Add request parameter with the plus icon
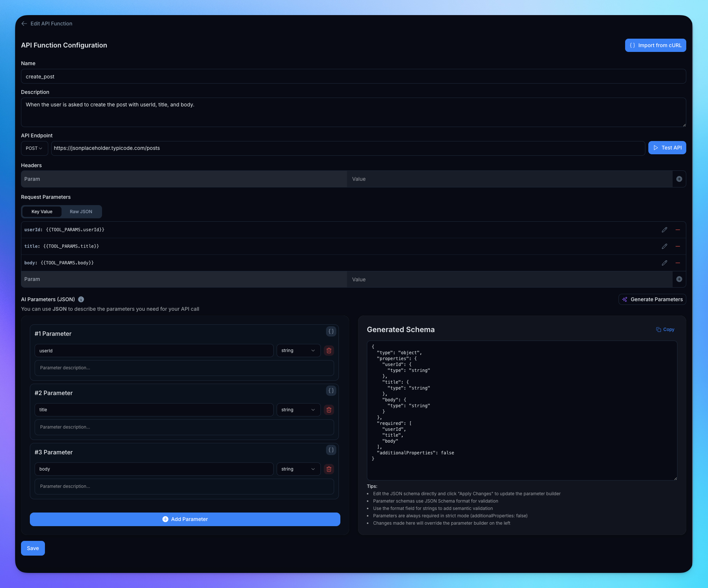 [x=679, y=279]
